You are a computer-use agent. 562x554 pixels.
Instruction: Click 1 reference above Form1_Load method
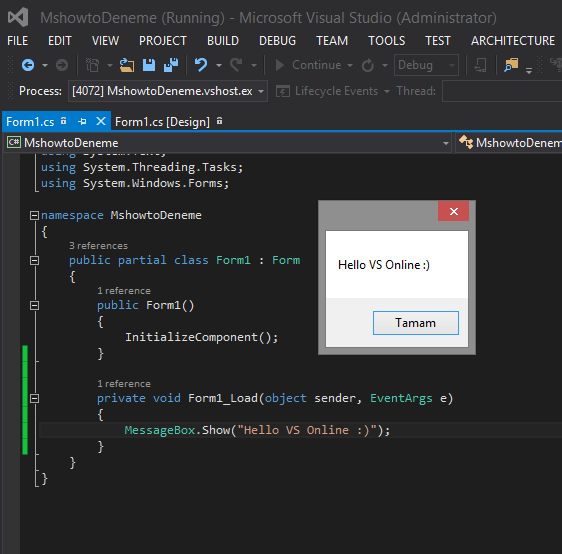124,384
